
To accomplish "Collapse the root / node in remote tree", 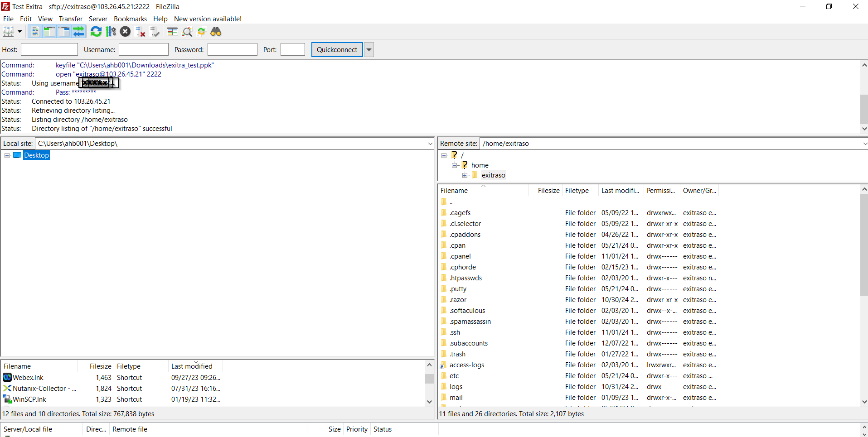I will point(444,155).
